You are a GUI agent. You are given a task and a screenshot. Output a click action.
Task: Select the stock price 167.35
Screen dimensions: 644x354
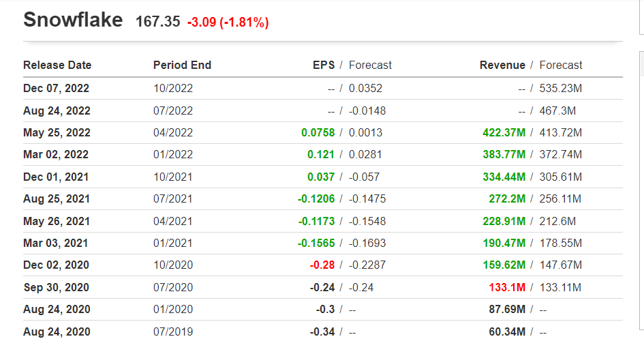point(157,21)
